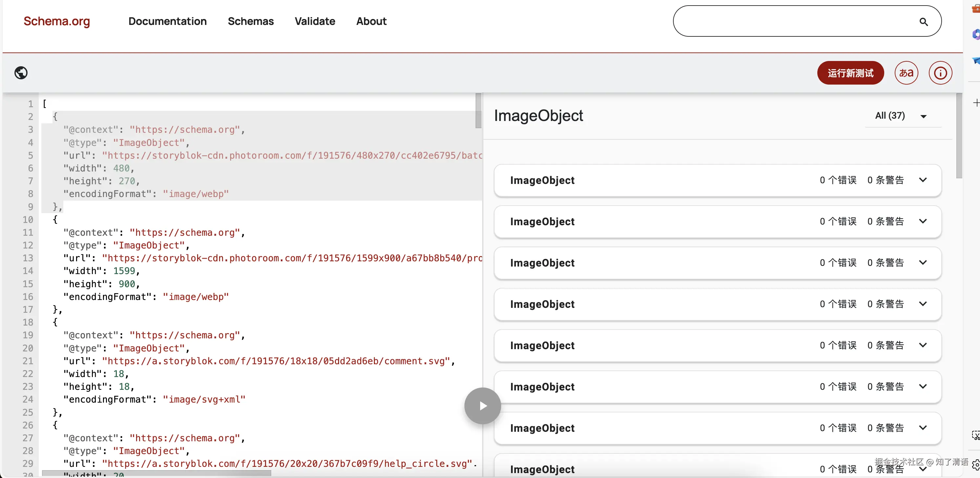980x478 pixels.
Task: Focus the site search input field
Action: pos(791,21)
